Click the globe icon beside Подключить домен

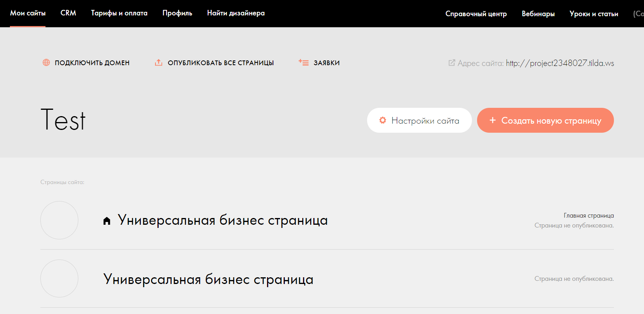tap(46, 62)
